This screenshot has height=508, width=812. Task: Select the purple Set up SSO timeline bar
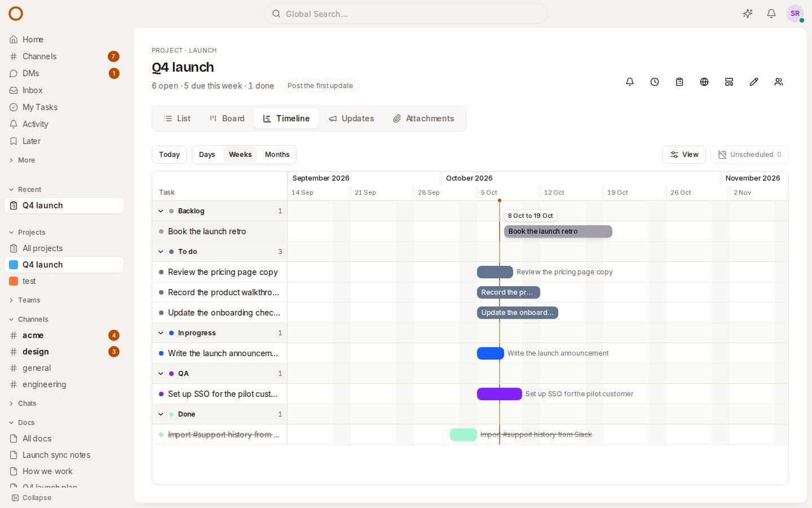(x=500, y=394)
